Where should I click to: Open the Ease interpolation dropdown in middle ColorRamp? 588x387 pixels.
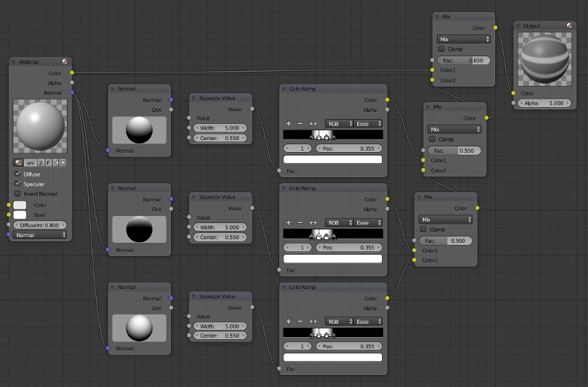click(x=368, y=222)
